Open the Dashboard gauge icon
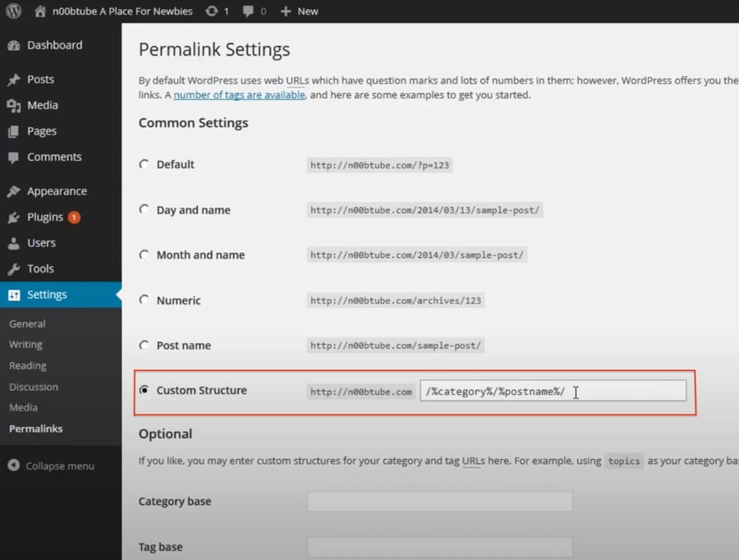The image size is (739, 560). point(14,46)
